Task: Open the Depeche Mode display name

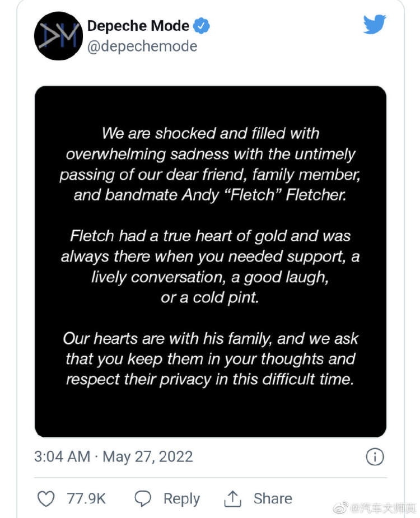Action: 138,26
